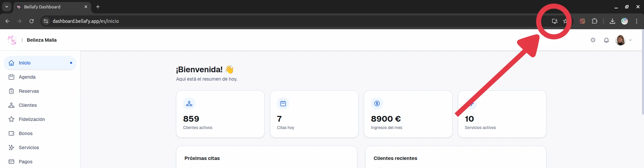Open the red extension icon in toolbar

582,21
